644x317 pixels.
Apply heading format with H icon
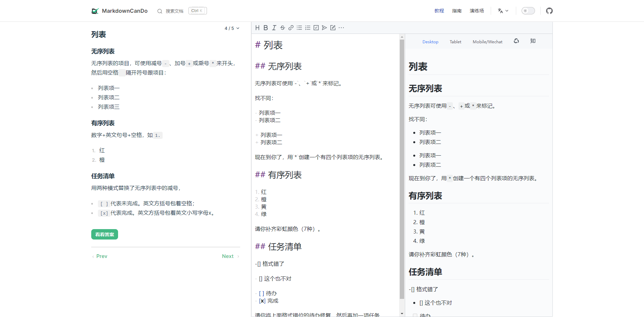coord(257,28)
